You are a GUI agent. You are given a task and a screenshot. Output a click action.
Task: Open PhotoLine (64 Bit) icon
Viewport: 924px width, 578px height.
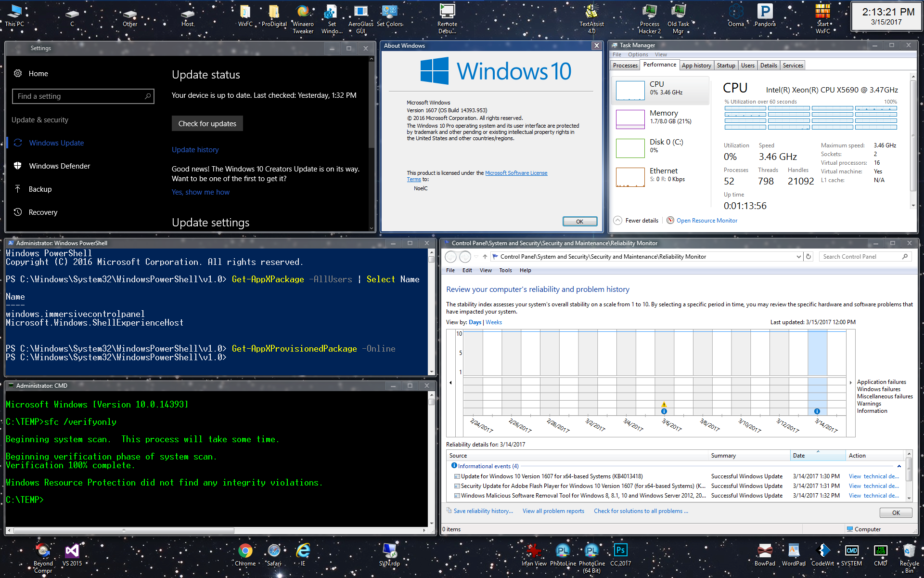pyautogui.click(x=592, y=559)
